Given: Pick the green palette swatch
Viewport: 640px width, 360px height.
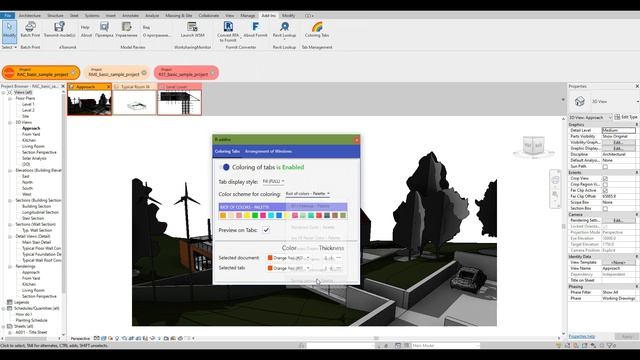Looking at the screenshot, I should (255, 216).
